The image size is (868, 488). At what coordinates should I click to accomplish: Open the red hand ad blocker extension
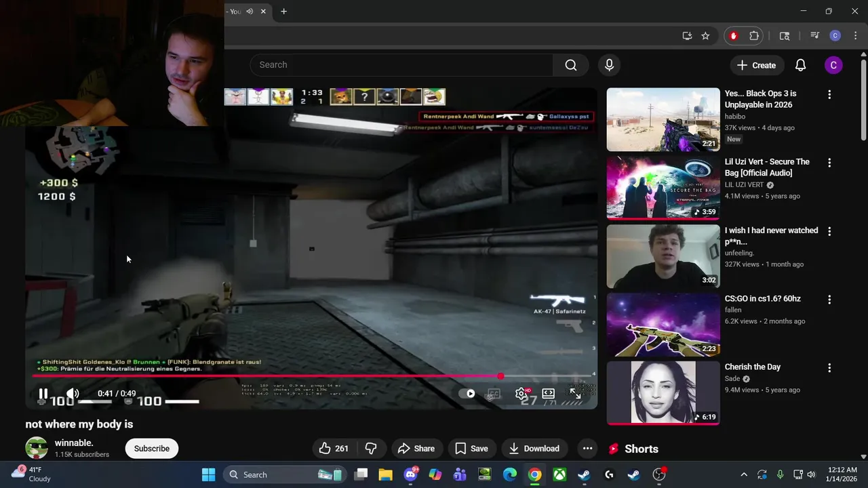733,36
